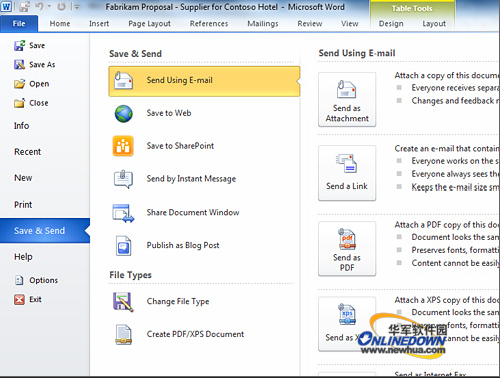Click the Save As icon
Image resolution: width=500 pixels, height=378 pixels.
(19, 64)
